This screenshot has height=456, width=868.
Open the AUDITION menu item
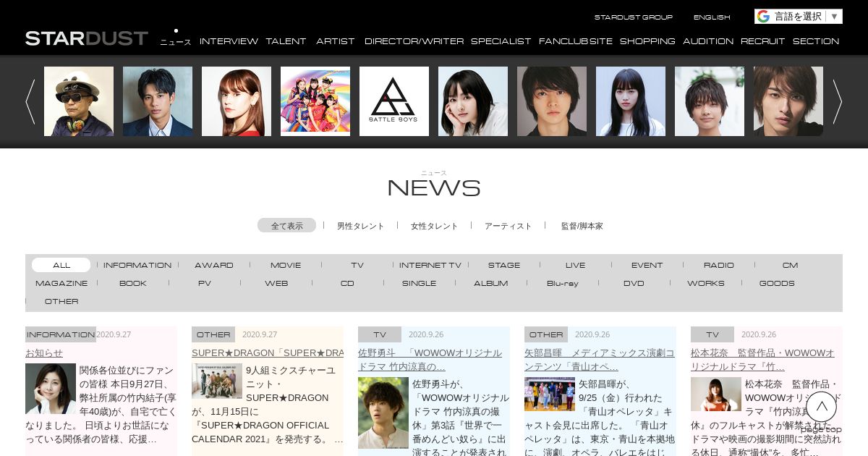click(x=708, y=41)
